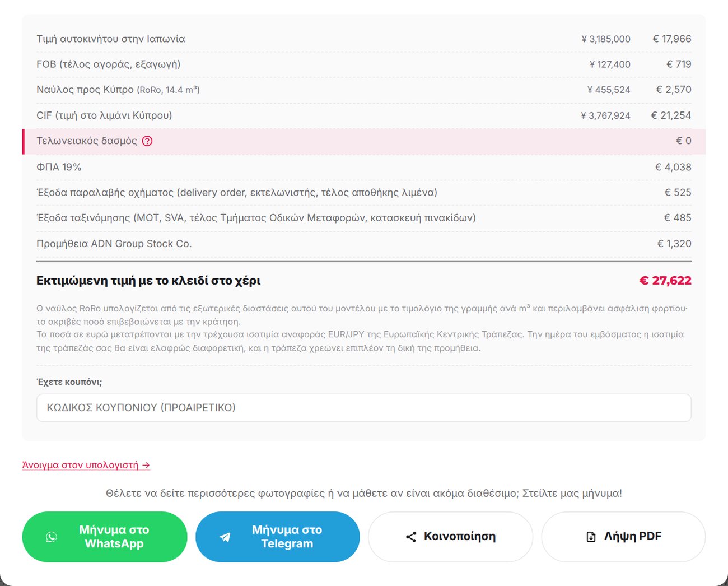Click the customs duty amount '€ 0'
This screenshot has height=586, width=728.
[684, 141]
